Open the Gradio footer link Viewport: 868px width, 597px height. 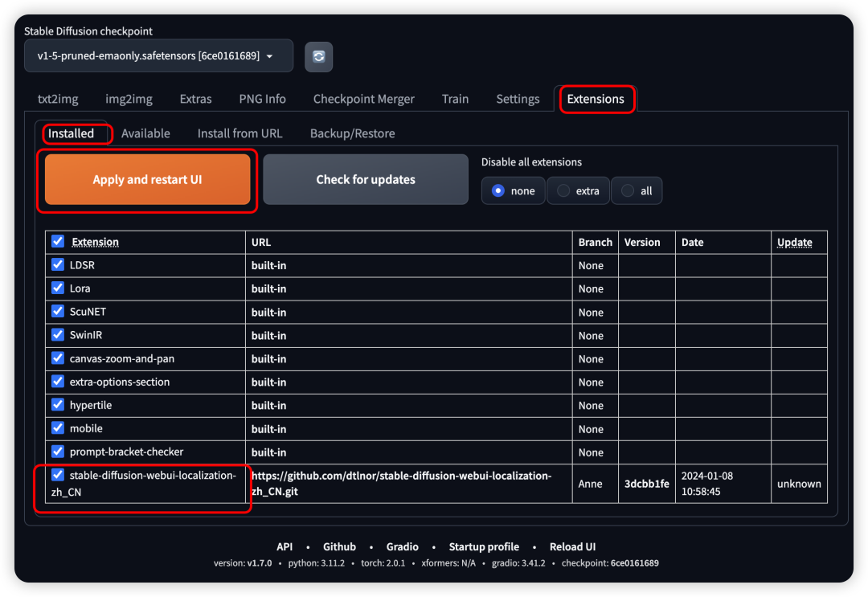(403, 546)
